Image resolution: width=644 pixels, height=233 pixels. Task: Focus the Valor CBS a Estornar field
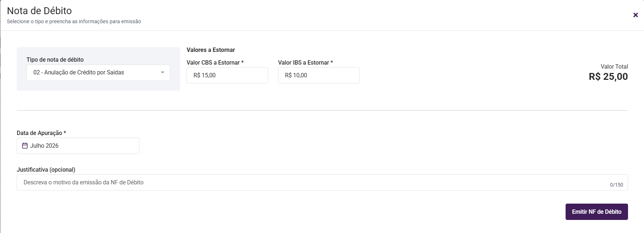click(227, 75)
